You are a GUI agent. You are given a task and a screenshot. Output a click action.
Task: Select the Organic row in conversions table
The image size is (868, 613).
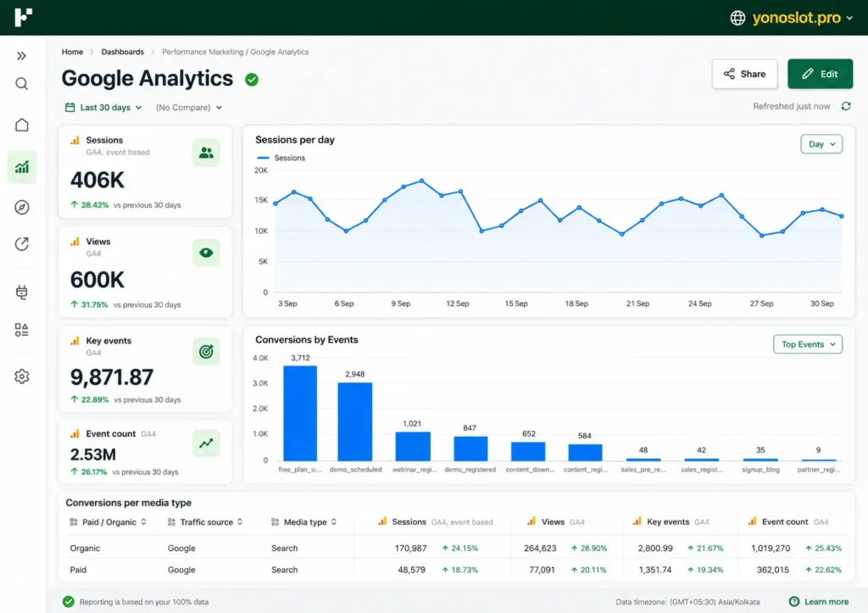pyautogui.click(x=455, y=549)
